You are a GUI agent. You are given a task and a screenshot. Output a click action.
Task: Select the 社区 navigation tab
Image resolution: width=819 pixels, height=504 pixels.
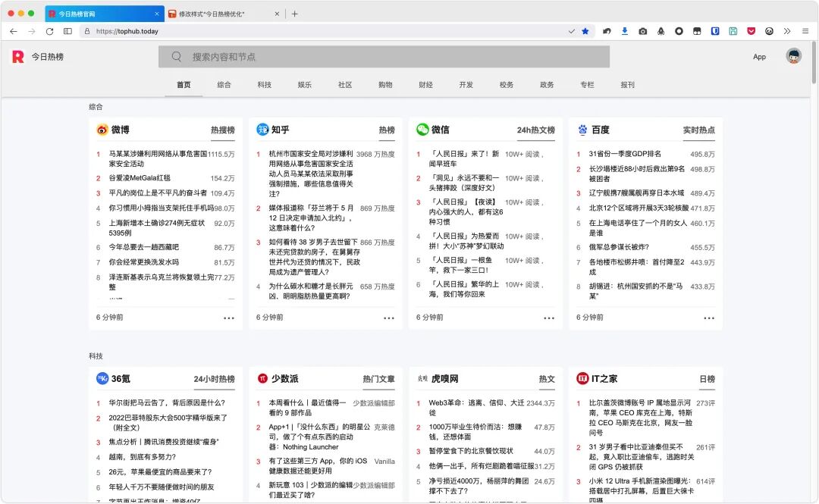pyautogui.click(x=345, y=85)
